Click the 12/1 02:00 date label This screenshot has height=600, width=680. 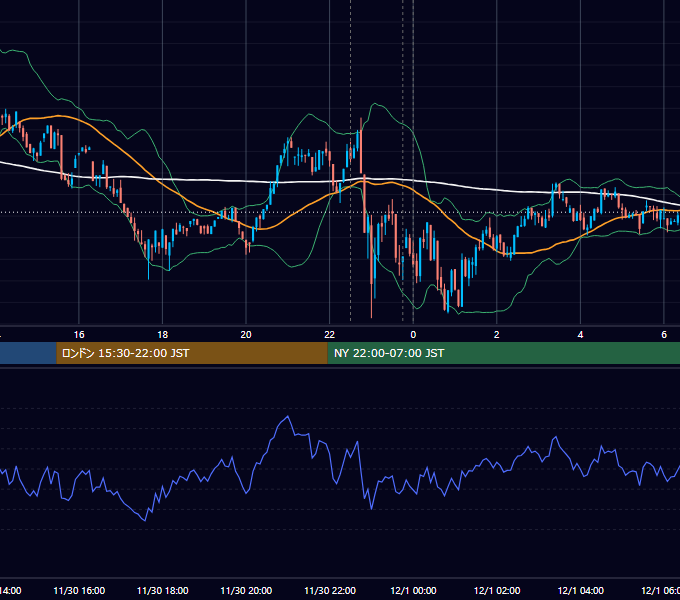[x=497, y=590]
